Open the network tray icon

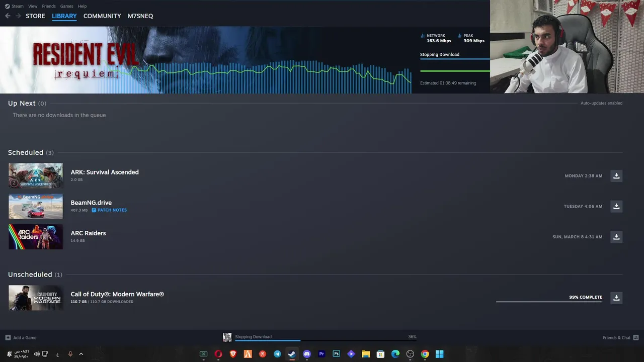45,354
